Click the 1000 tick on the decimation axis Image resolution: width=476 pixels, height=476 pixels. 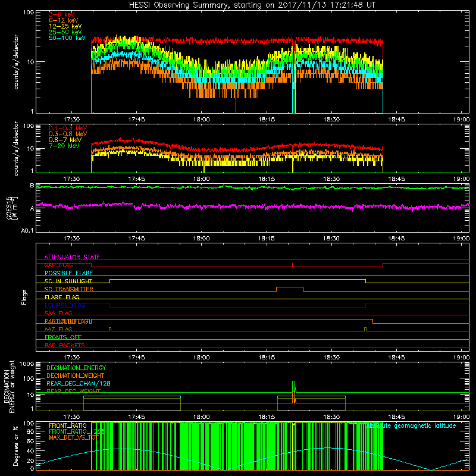tap(27, 364)
